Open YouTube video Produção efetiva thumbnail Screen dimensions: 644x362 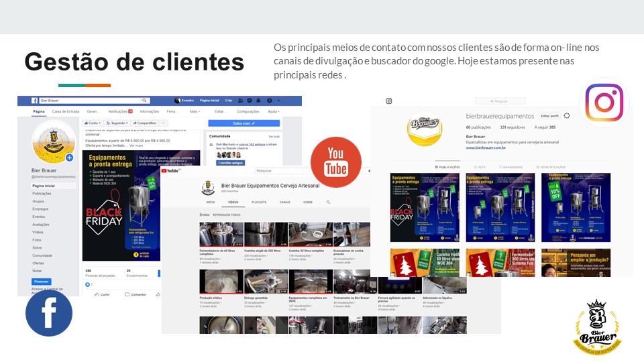click(x=221, y=282)
